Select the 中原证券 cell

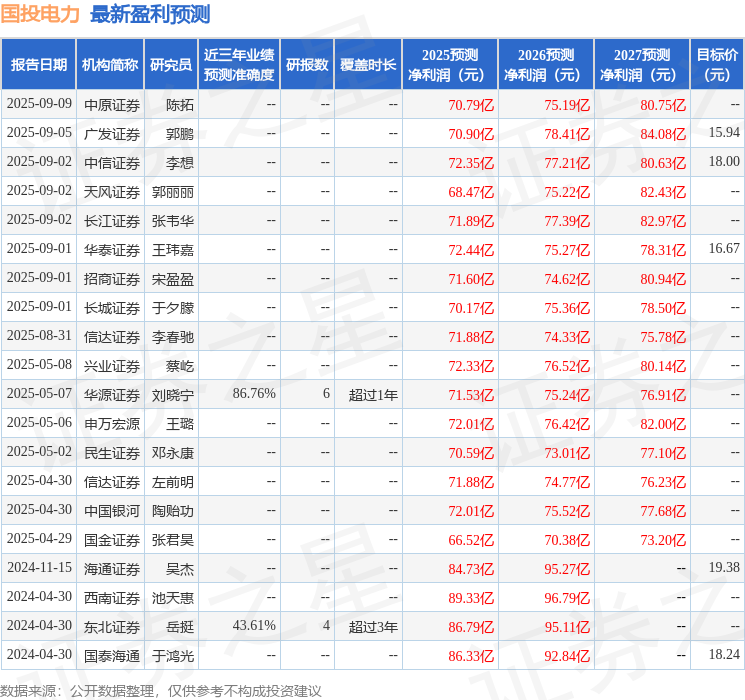[x=112, y=105]
